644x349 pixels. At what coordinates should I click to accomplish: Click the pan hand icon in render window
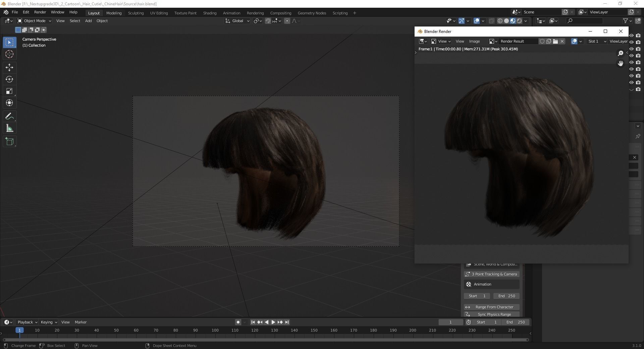point(621,63)
